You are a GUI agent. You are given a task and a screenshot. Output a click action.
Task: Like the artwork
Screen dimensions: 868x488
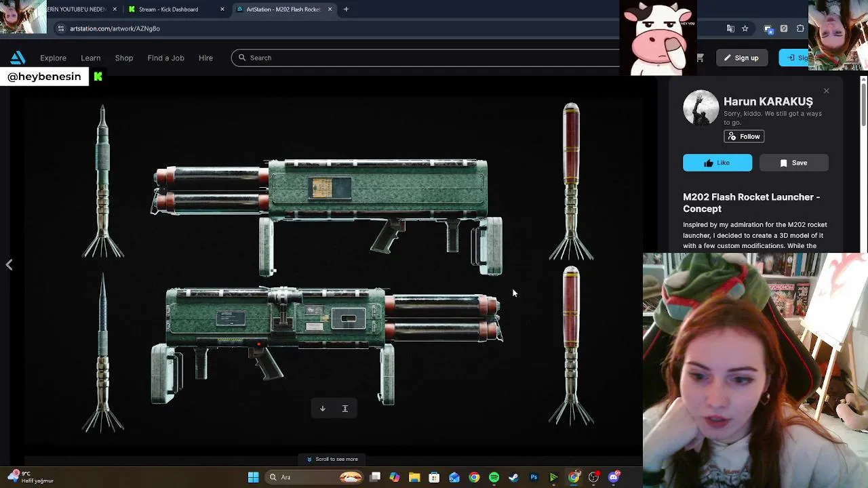click(717, 163)
